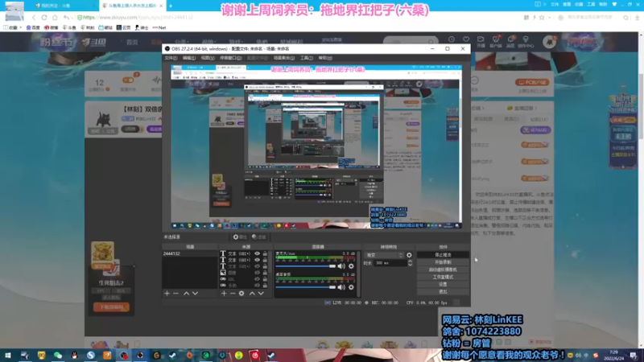Open the 场景集合 menu in OBS
Image resolution: width=644 pixels, height=362 pixels.
(284, 58)
